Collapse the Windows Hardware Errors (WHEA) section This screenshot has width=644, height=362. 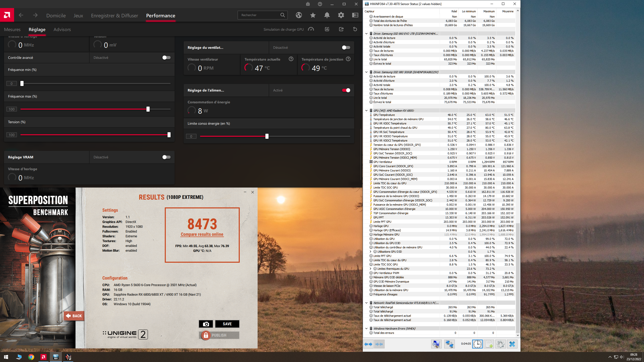(367, 329)
